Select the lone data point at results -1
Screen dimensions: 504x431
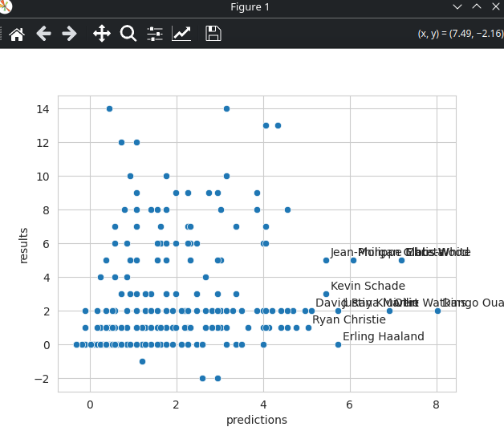142,361
